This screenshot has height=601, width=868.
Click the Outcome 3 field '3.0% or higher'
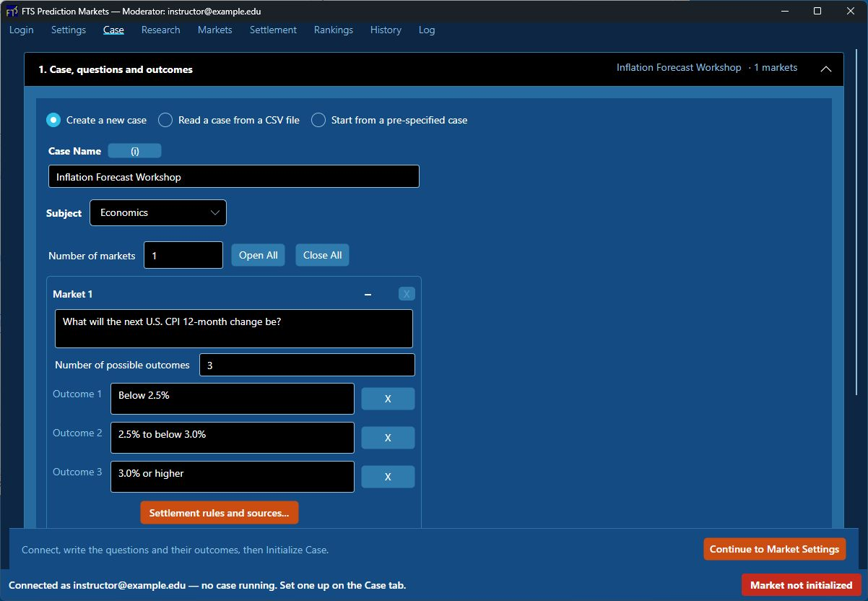[x=233, y=477]
